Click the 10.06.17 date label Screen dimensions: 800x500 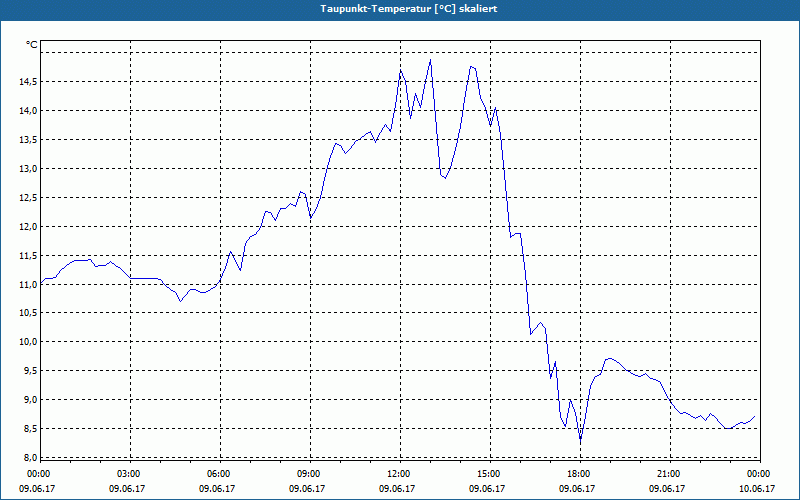(757, 489)
